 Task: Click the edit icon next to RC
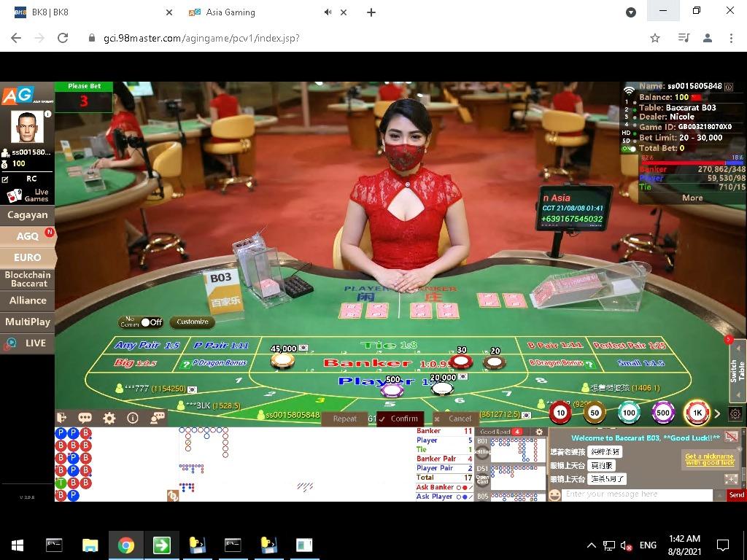pyautogui.click(x=5, y=179)
